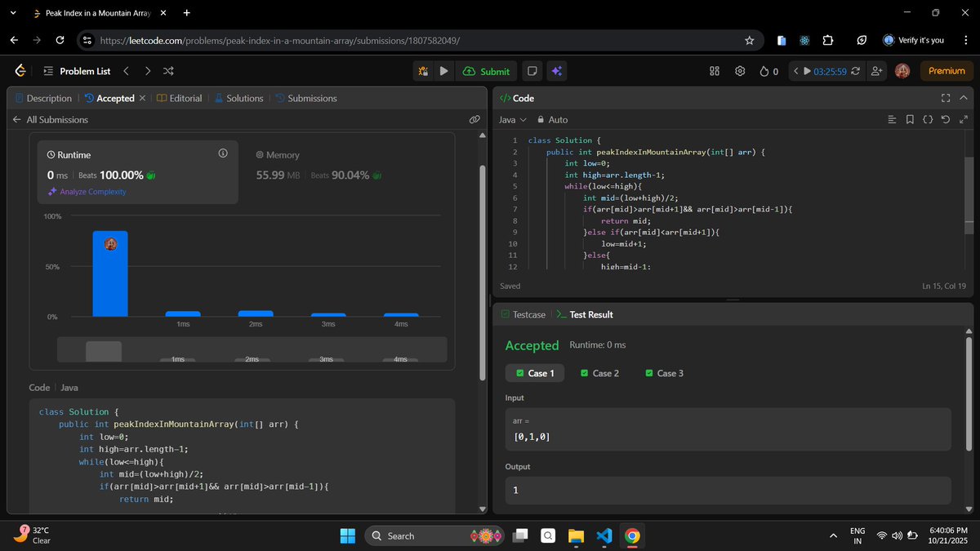Toggle the Auto lock setting

(x=552, y=119)
